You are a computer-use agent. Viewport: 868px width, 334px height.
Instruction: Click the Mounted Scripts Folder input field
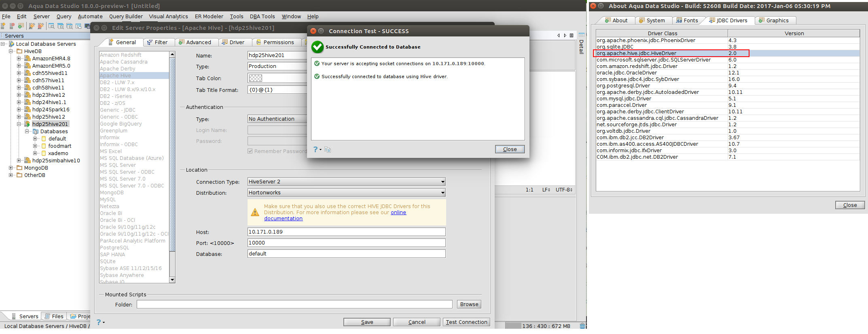[x=294, y=304]
